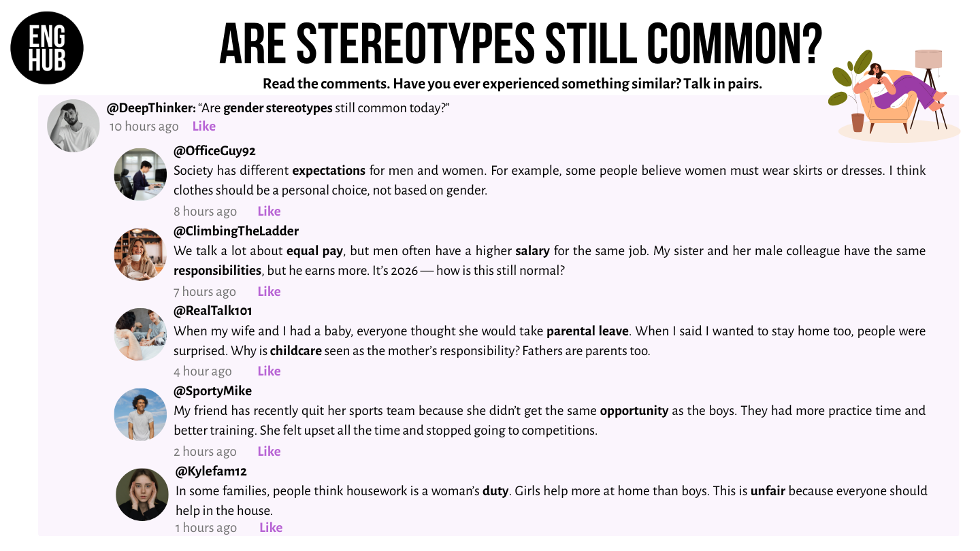Click the @ClimbingTheLadder username
The image size is (980, 551).
pos(235,231)
